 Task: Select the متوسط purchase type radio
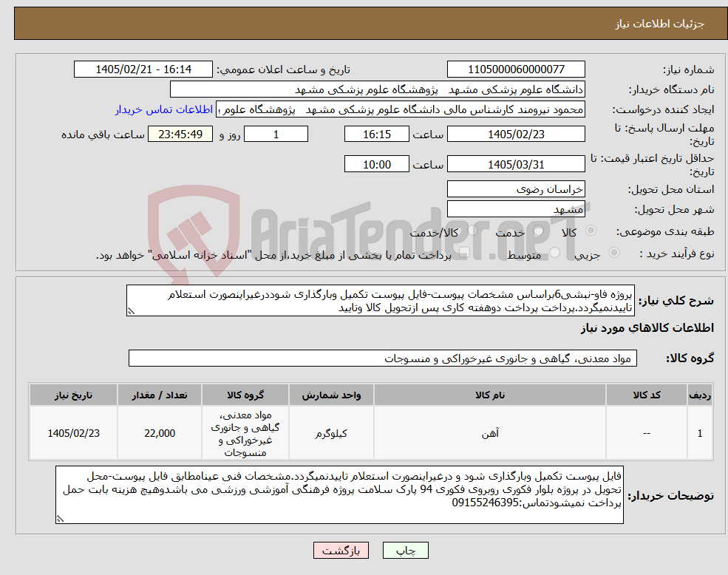[555, 253]
